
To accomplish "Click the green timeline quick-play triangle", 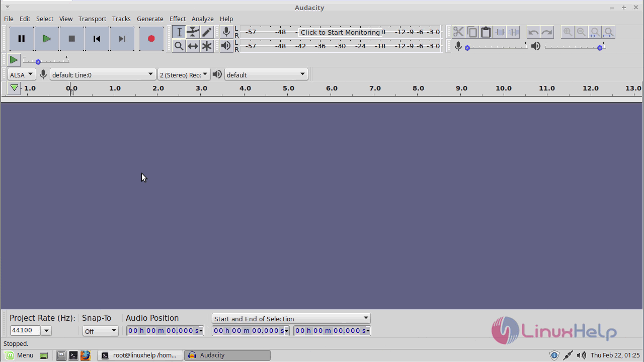I will point(14,88).
